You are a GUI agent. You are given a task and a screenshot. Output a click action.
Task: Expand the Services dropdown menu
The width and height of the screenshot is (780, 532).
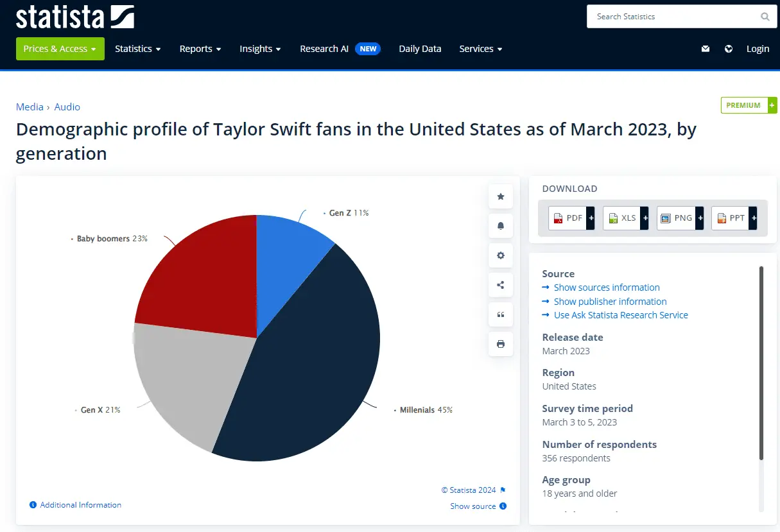click(480, 49)
